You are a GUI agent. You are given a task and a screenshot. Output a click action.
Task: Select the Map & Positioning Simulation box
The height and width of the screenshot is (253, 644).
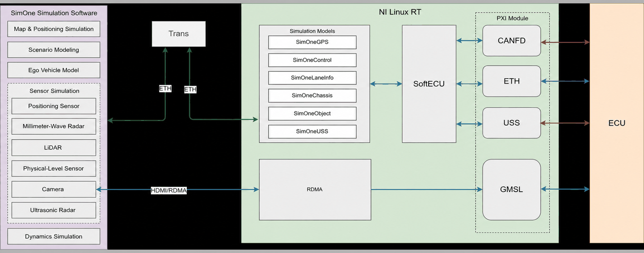click(x=54, y=29)
